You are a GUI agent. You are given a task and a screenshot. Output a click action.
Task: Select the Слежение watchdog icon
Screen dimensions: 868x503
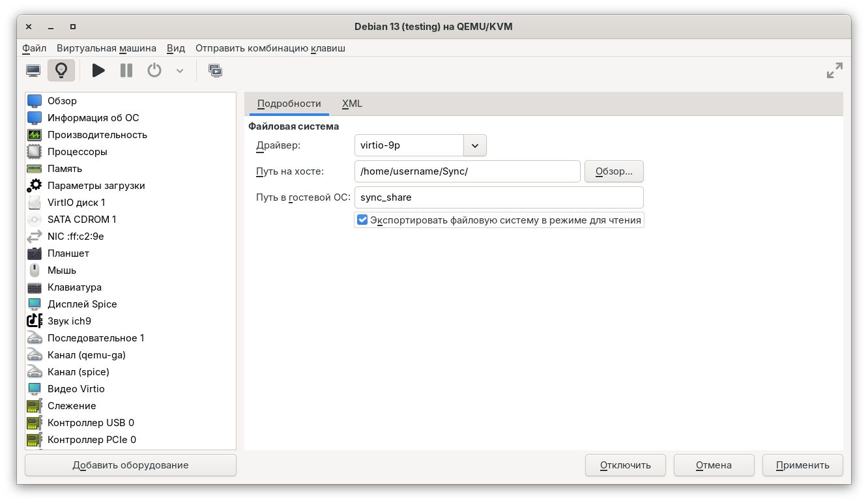[x=35, y=406]
